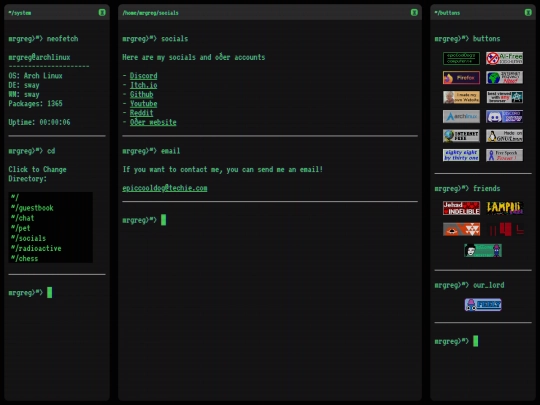The width and height of the screenshot is (540, 405).
Task: Click the Discord badge in the buttons panel
Action: (505, 116)
